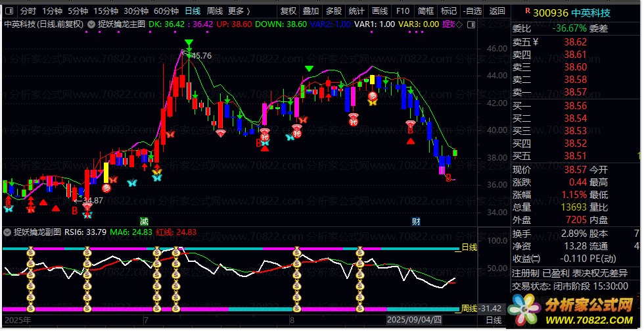Click the 现价 value 38.57
644x331 pixels.
point(576,170)
